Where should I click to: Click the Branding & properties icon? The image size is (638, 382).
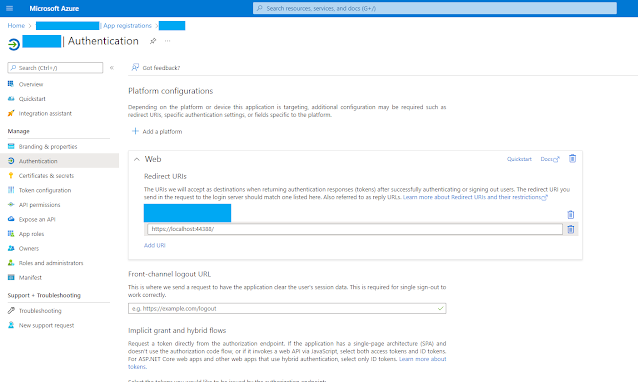coord(11,146)
